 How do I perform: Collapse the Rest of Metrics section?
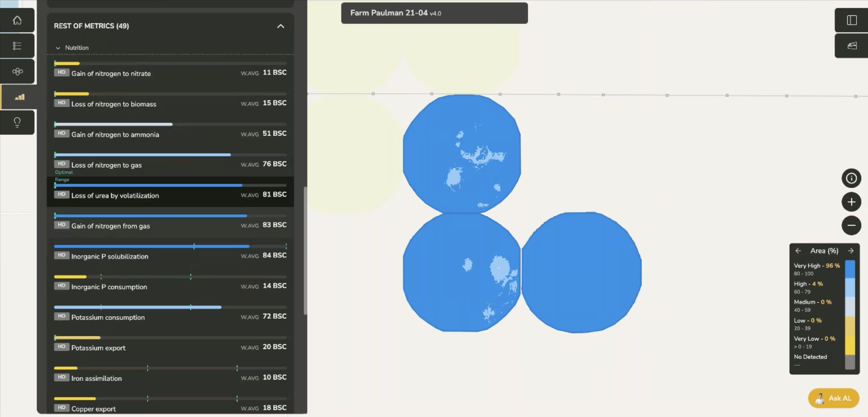(x=280, y=26)
